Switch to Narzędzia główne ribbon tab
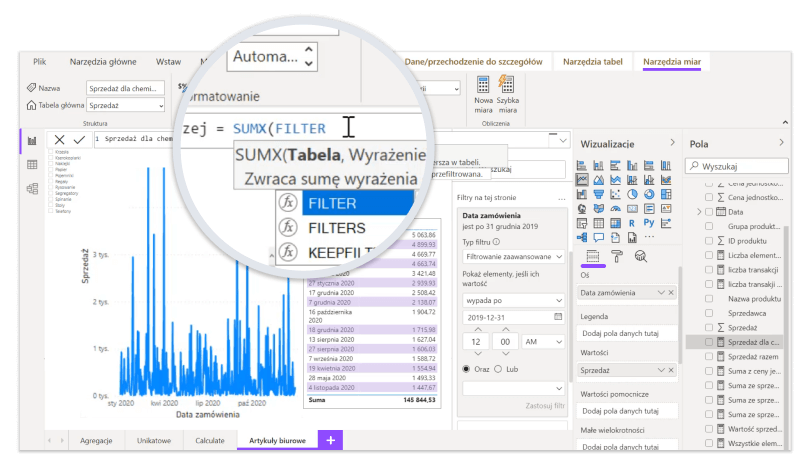Screen dimensions: 807x472 [103, 62]
